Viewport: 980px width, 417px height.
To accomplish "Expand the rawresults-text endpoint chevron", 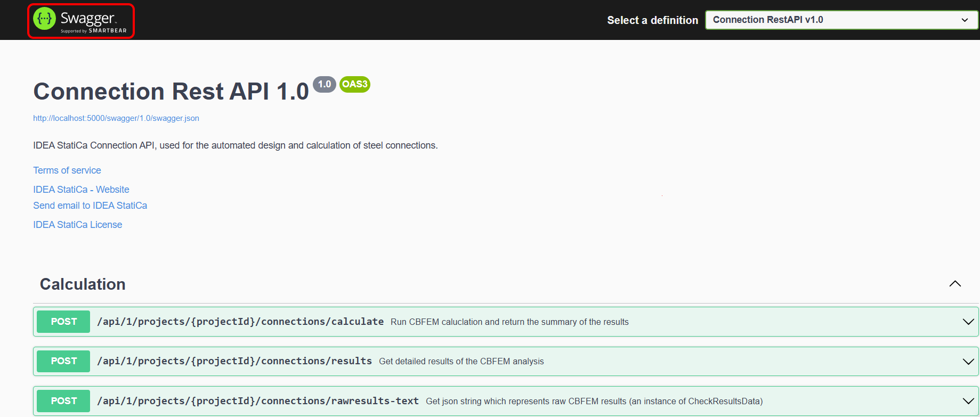I will coord(968,401).
